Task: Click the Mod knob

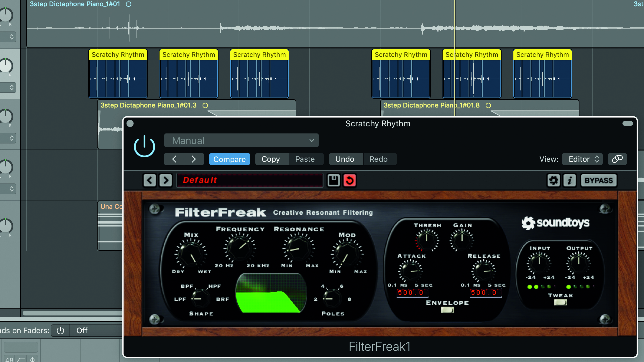Action: [x=347, y=254]
